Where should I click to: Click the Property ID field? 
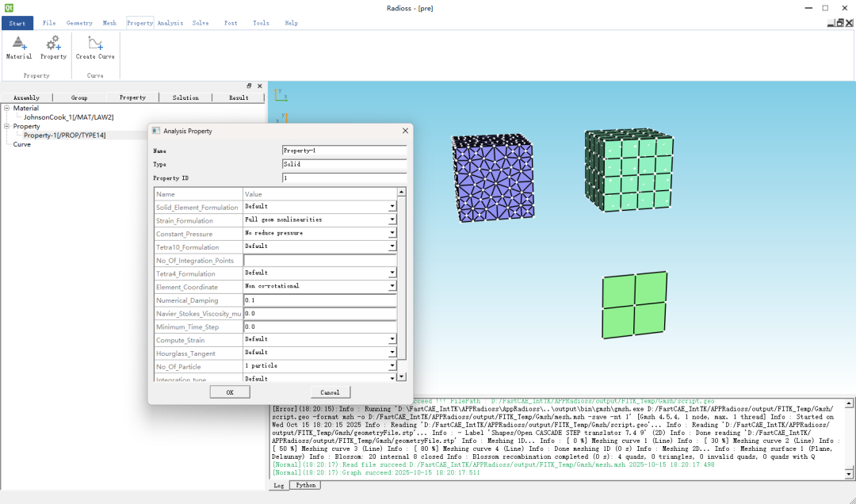(x=345, y=178)
